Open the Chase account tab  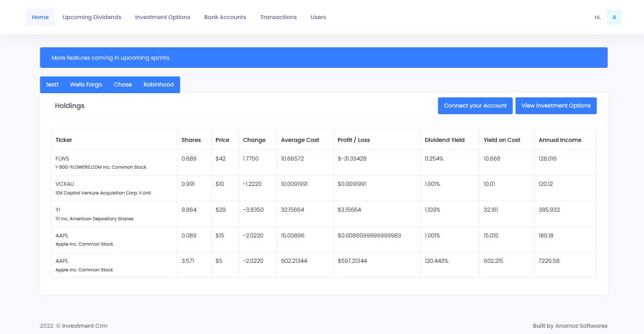click(123, 84)
